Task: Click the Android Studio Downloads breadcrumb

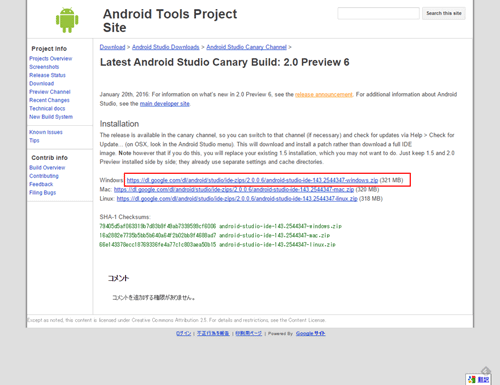Action: coord(166,47)
